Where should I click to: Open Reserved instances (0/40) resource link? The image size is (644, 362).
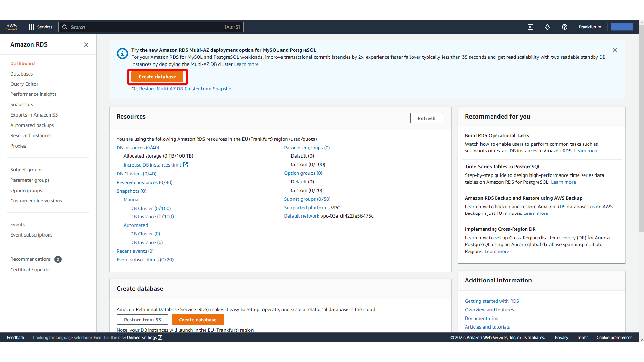145,183
